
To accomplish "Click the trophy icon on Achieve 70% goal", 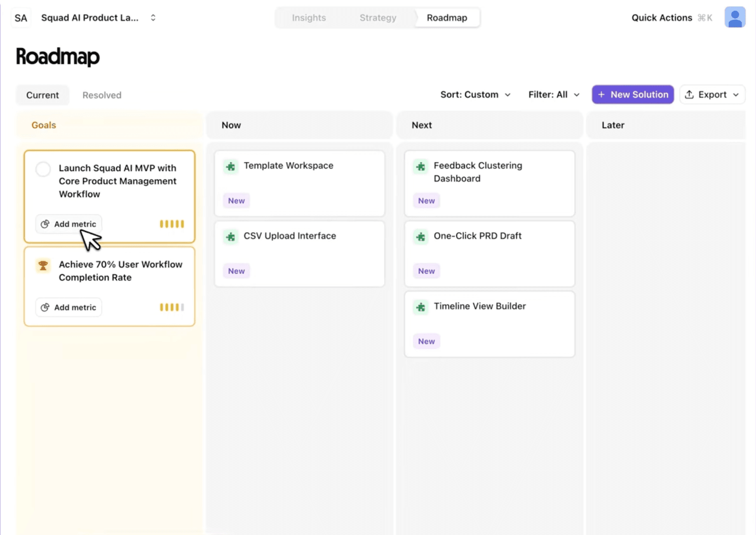I will tap(43, 265).
